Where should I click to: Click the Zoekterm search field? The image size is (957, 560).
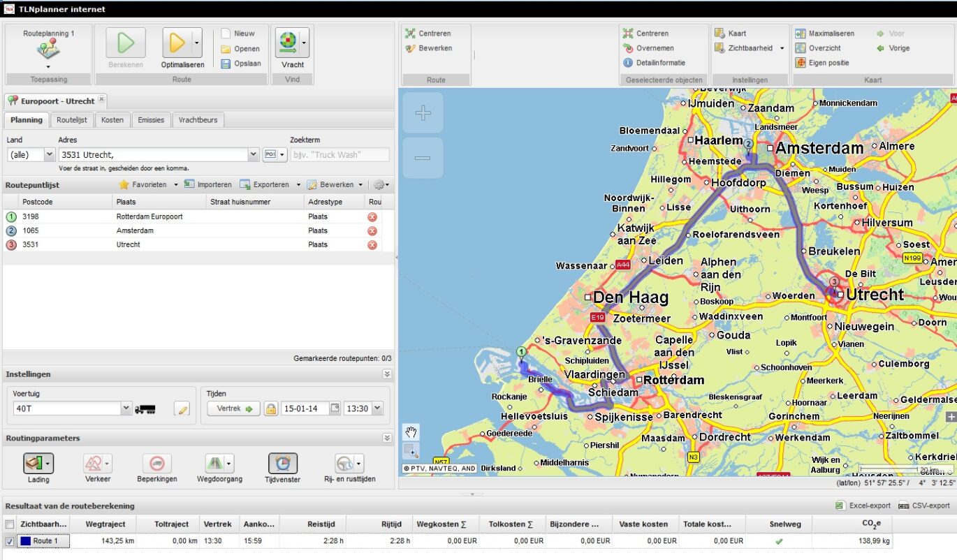click(339, 155)
